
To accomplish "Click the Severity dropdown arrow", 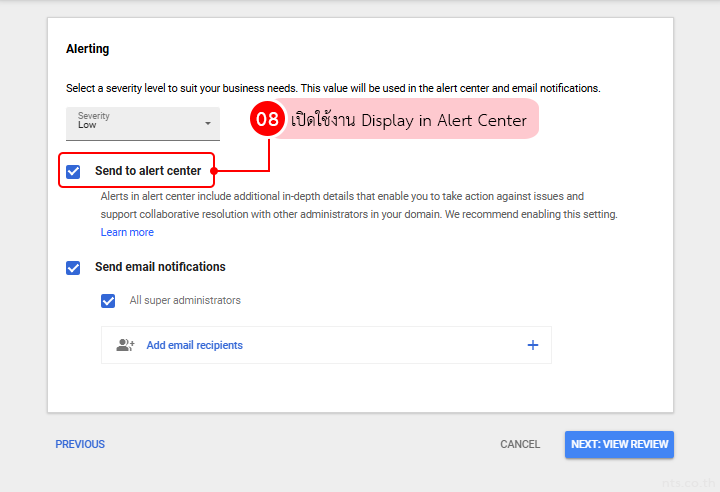I will [208, 124].
